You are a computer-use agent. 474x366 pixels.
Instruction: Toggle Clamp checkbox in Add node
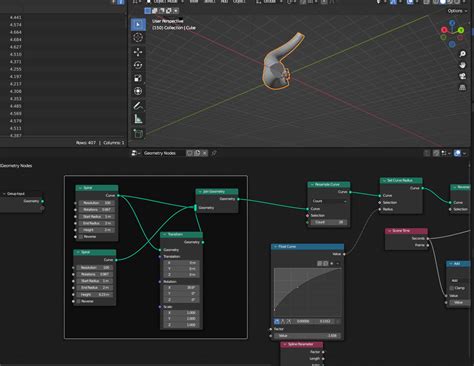[x=452, y=288]
